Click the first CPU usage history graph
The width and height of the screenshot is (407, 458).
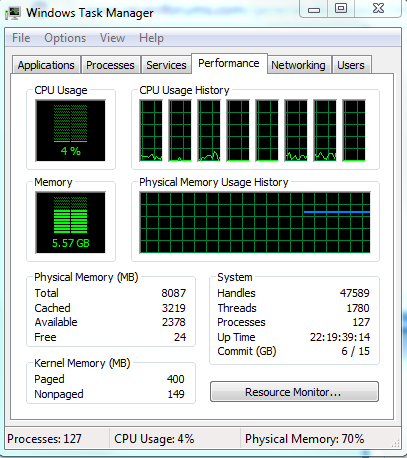pos(151,130)
